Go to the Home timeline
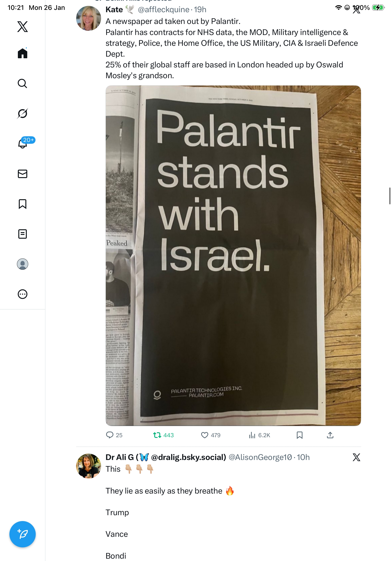Screen dimensions: 392x561 click(23, 53)
